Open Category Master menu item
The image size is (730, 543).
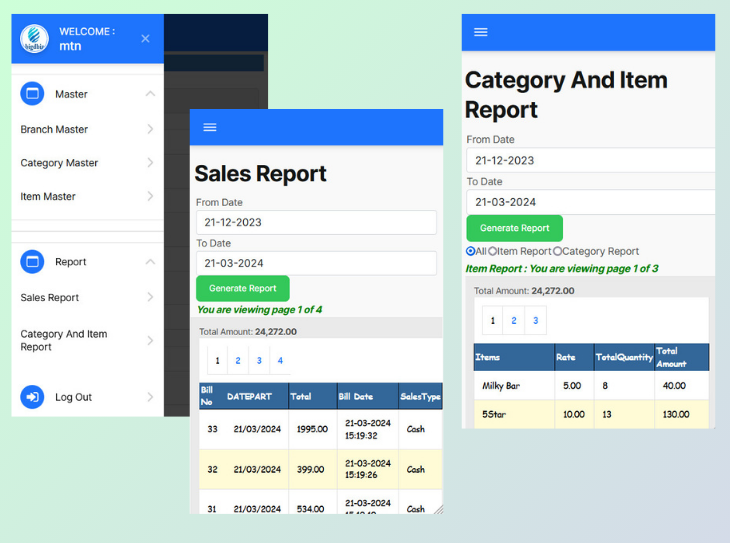pyautogui.click(x=87, y=163)
